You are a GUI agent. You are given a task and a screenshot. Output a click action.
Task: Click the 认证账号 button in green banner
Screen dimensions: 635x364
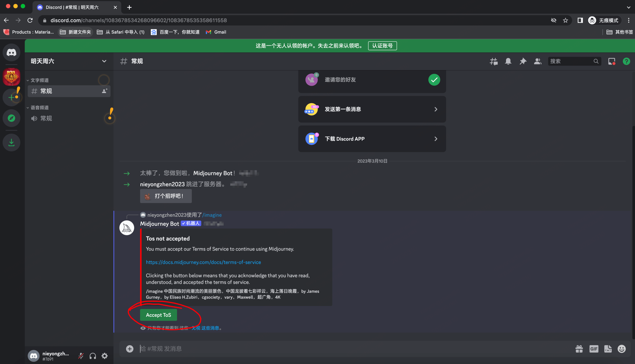point(382,46)
